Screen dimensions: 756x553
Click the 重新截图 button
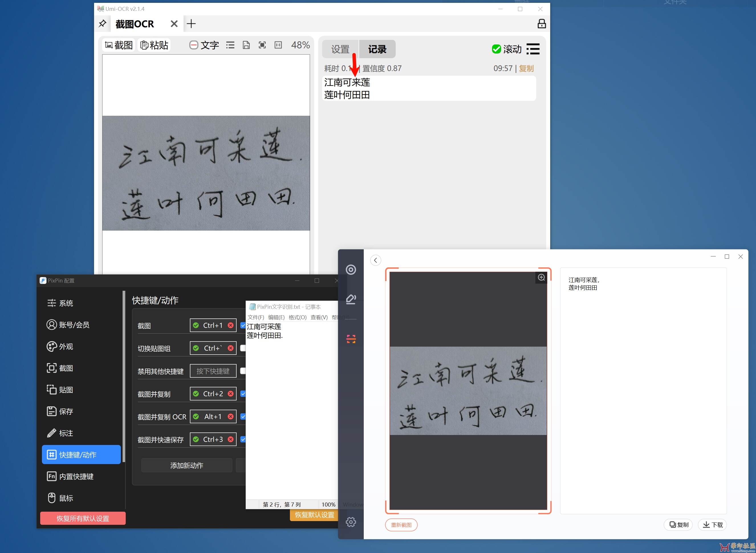tap(401, 525)
